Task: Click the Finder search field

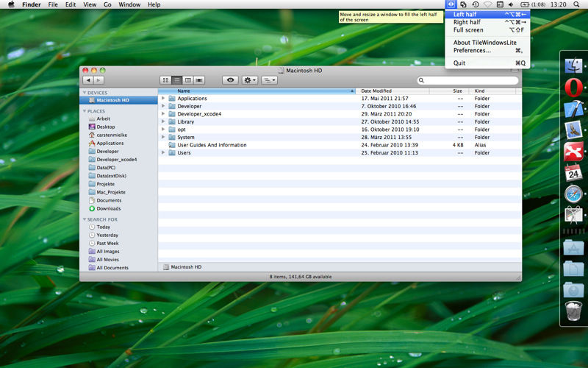Action: point(468,80)
